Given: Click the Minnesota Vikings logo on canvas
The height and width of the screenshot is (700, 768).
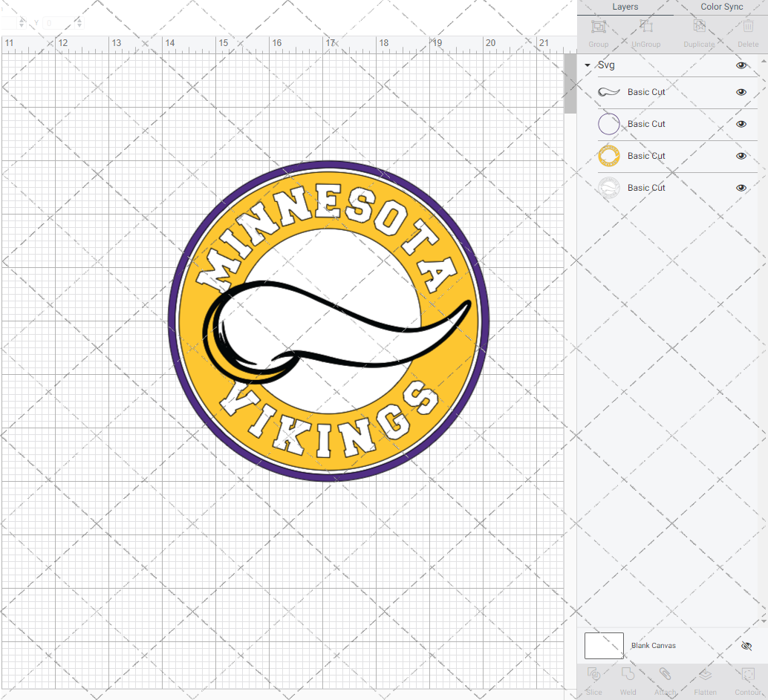Looking at the screenshot, I should tap(328, 321).
